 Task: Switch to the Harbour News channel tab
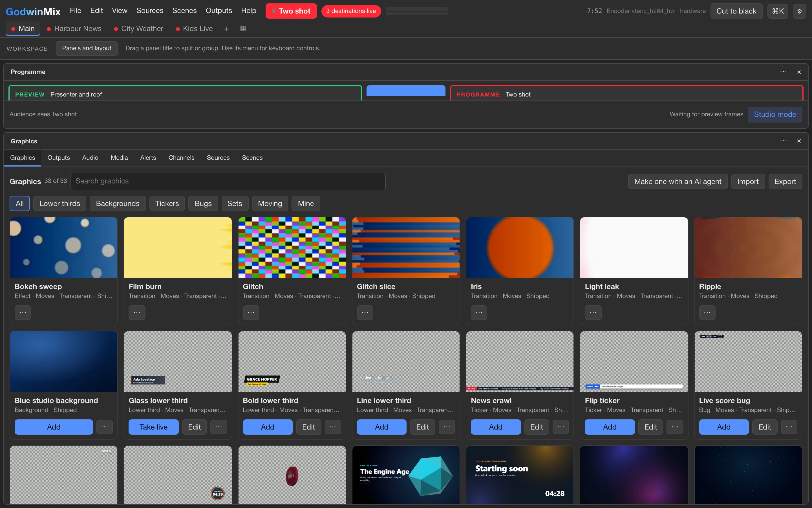tap(74, 29)
